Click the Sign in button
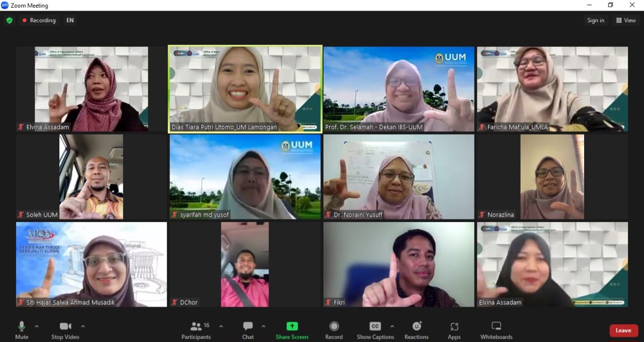644x342 pixels. (596, 20)
